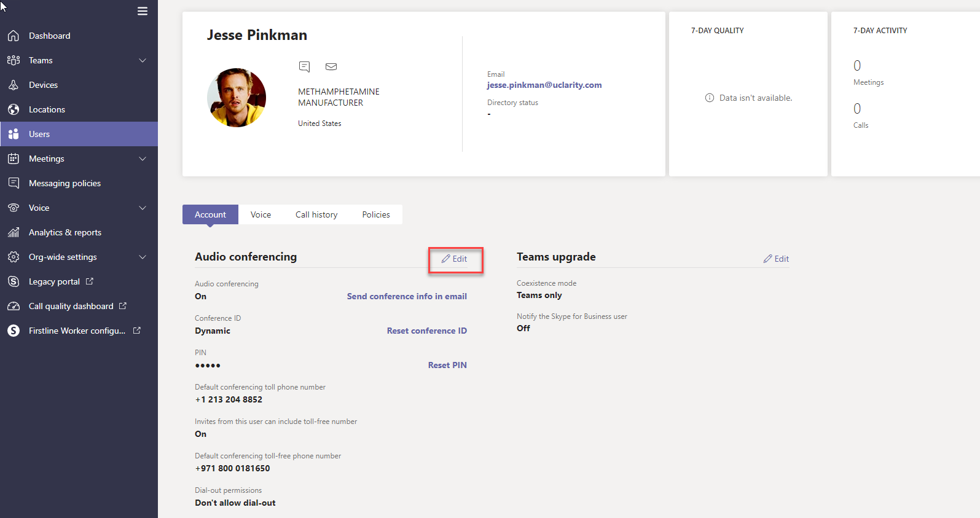The height and width of the screenshot is (518, 980).
Task: Click the 7-DAY QUALITY card title
Action: [718, 30]
